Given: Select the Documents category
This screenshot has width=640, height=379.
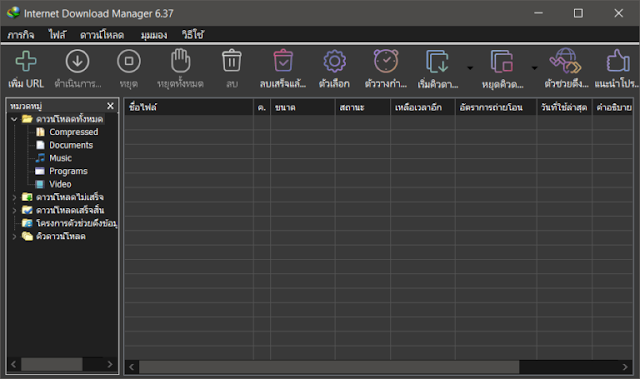Looking at the screenshot, I should 71,145.
